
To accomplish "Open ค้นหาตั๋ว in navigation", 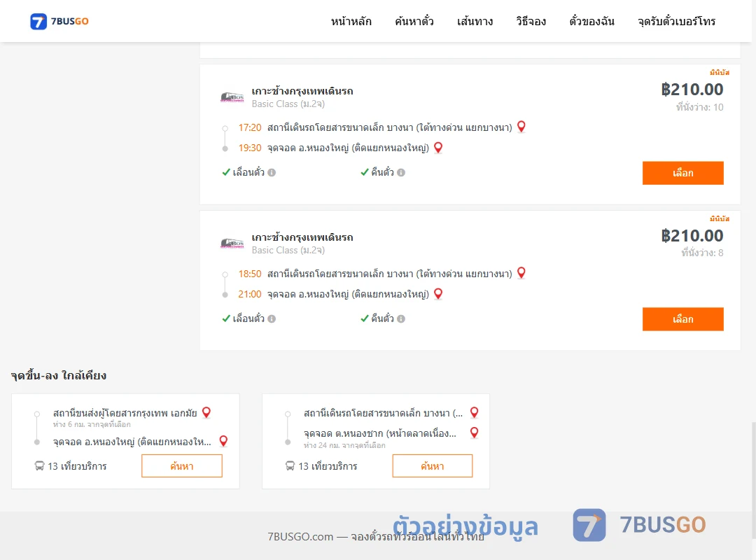I will pyautogui.click(x=414, y=21).
